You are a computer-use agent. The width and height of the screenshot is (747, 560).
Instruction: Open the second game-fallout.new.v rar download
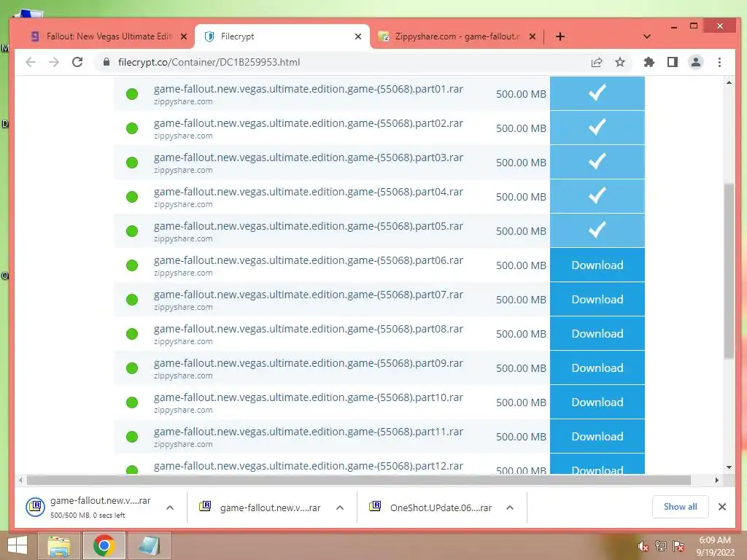260,507
